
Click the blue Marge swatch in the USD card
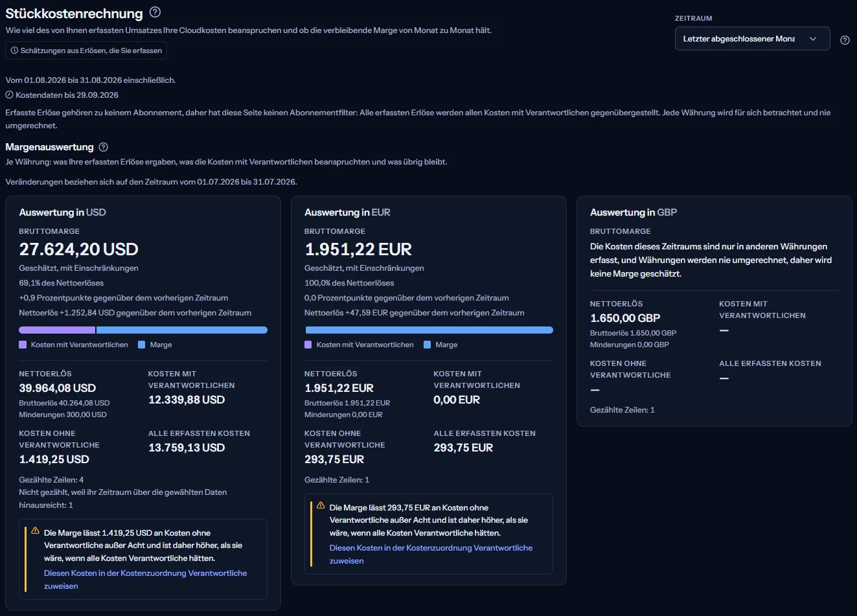142,345
